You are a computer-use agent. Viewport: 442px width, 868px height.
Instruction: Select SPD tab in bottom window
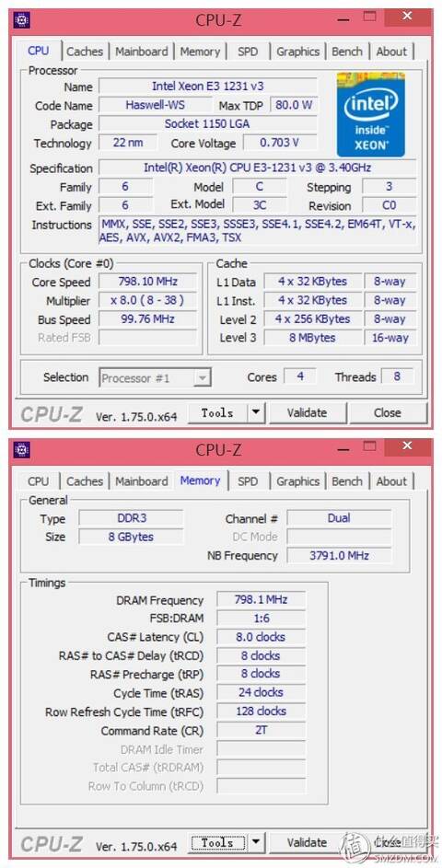pyautogui.click(x=248, y=481)
